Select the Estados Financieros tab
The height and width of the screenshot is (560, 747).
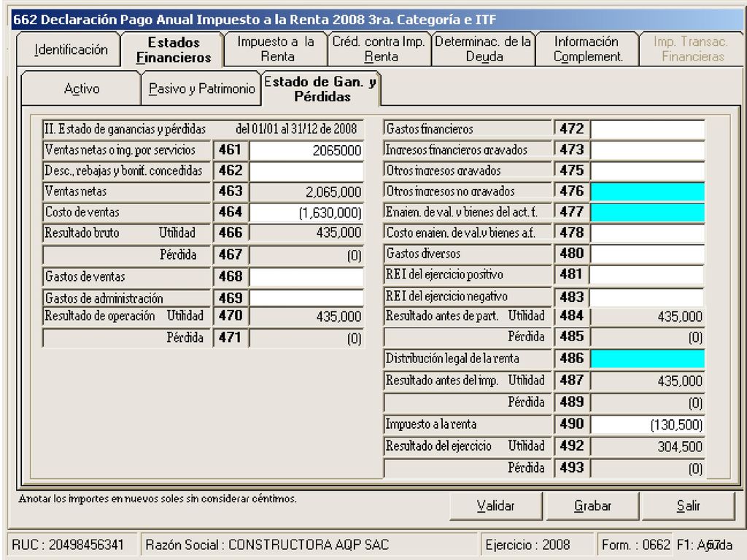click(173, 50)
